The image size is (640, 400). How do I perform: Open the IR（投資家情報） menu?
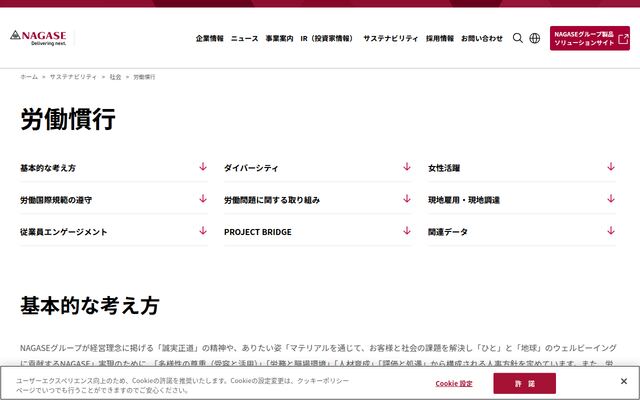pyautogui.click(x=327, y=38)
